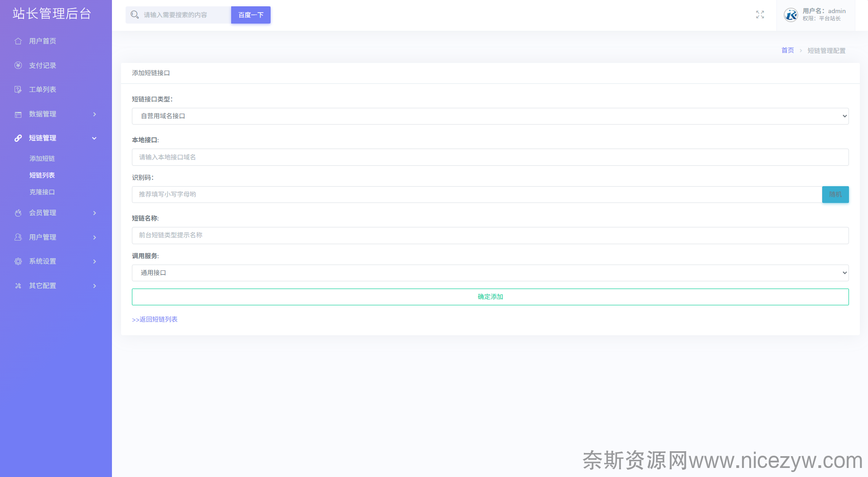Toggle fullscreen with the expand icon
The width and height of the screenshot is (868, 477).
pos(760,15)
